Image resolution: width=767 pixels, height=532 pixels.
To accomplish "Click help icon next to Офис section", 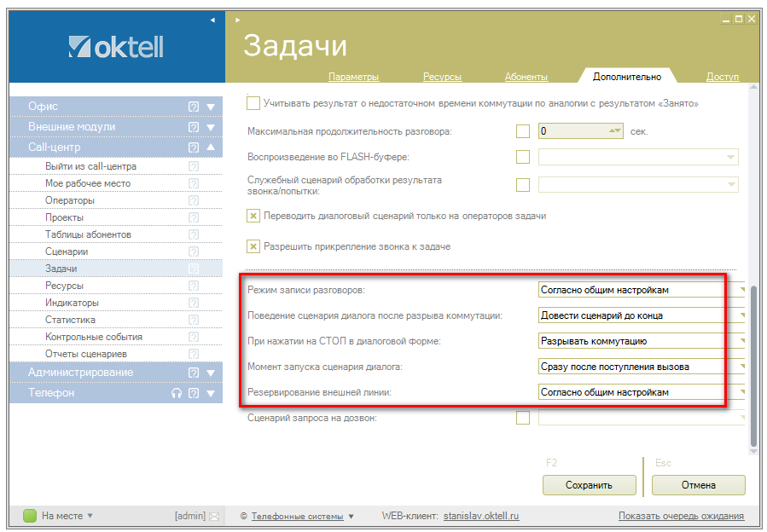I will pyautogui.click(x=194, y=107).
